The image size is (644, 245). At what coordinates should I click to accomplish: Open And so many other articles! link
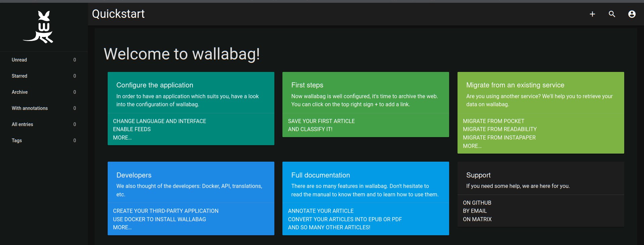[329, 228]
